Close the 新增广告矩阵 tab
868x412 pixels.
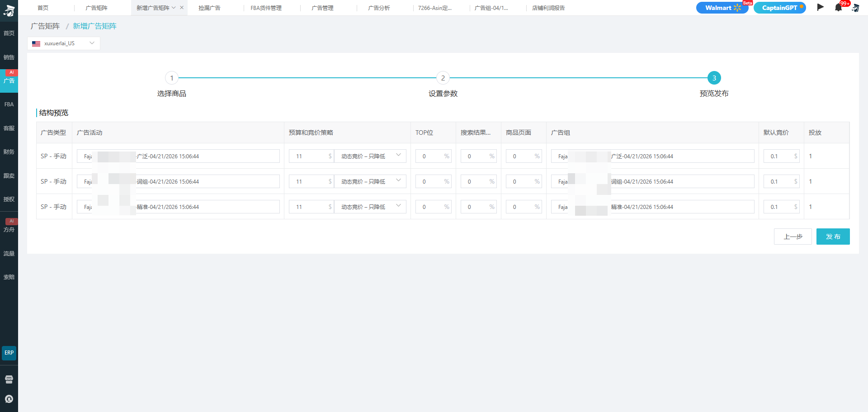click(182, 8)
